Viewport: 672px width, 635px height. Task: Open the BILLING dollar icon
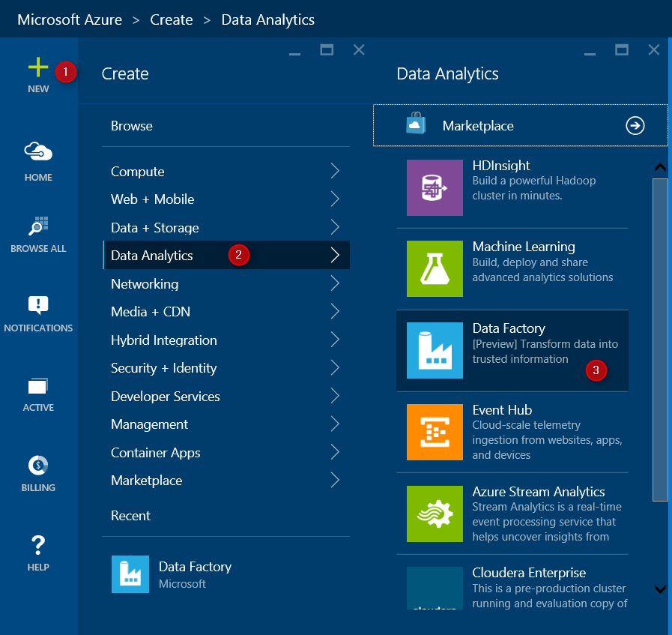[38, 466]
